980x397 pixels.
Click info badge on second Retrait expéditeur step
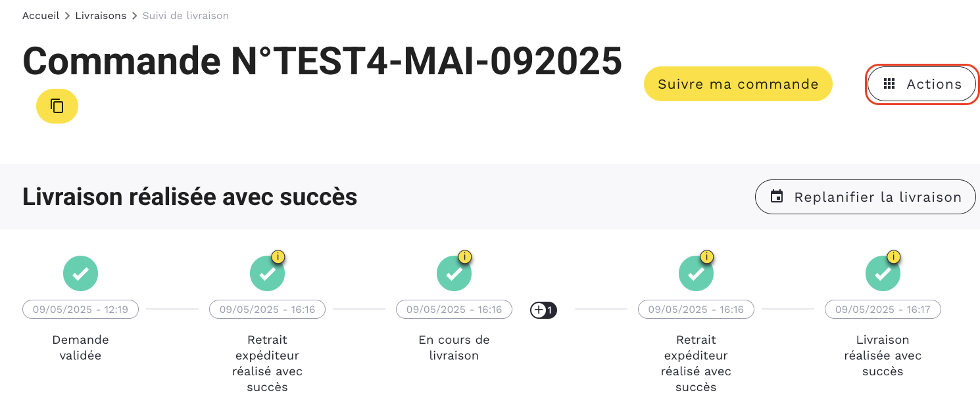click(706, 257)
